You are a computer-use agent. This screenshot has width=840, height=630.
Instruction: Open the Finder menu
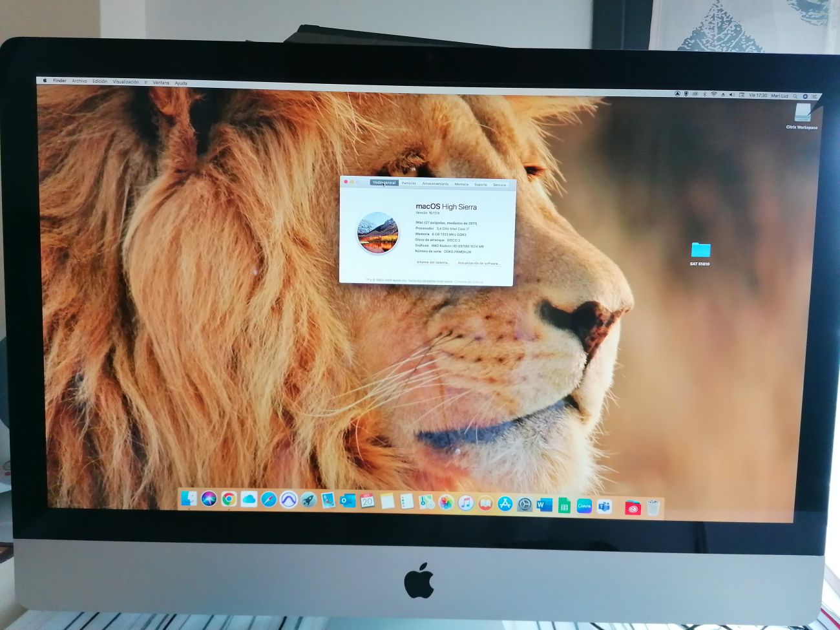[59, 81]
